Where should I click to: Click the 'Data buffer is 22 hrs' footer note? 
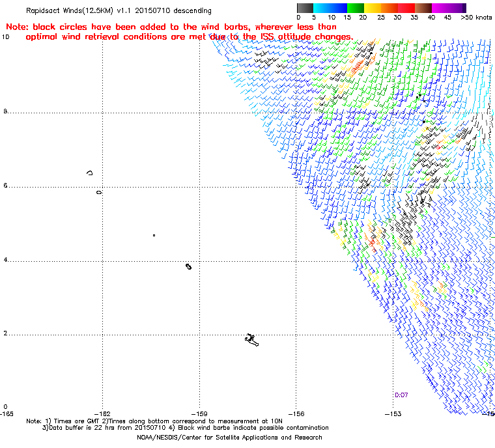[x=186, y=428]
